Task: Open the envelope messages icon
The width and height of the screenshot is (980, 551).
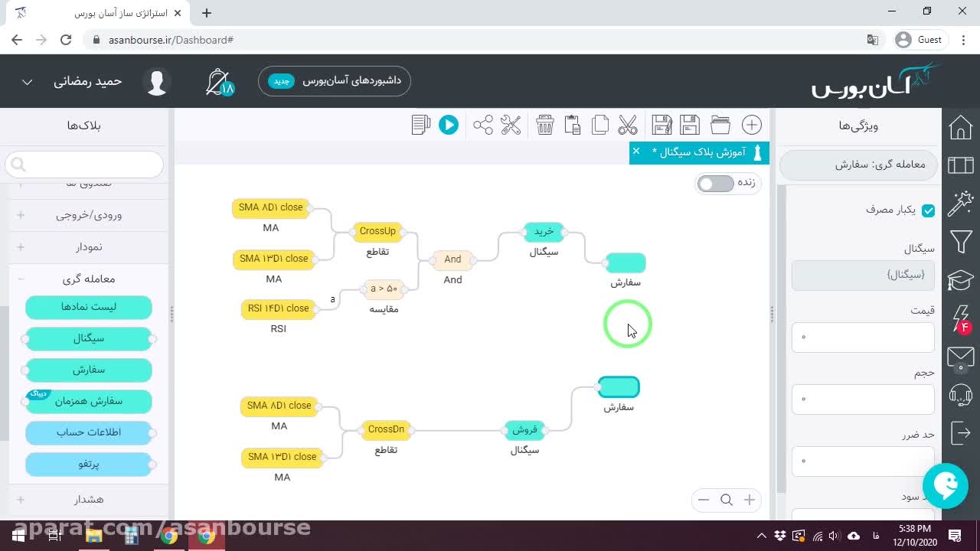Action: pos(961,357)
